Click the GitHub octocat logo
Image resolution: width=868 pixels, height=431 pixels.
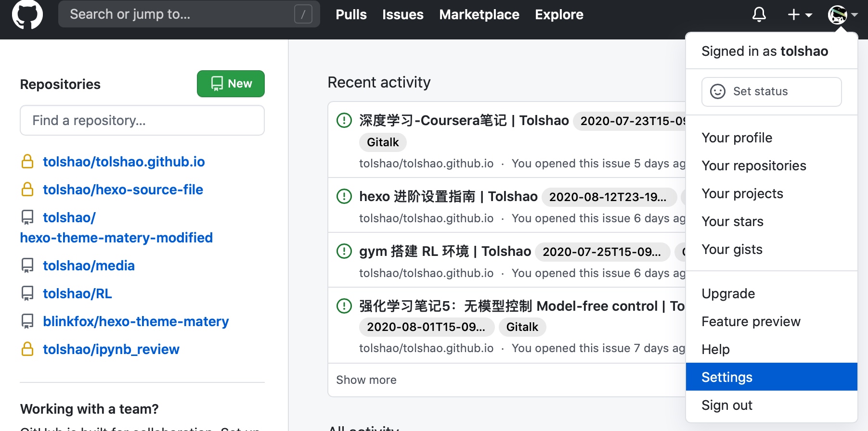(27, 14)
